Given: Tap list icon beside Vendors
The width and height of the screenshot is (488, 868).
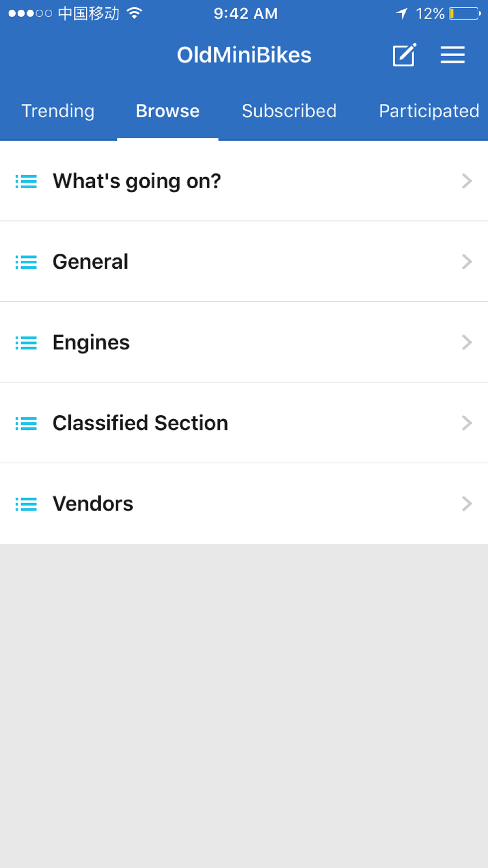Looking at the screenshot, I should coord(26,504).
